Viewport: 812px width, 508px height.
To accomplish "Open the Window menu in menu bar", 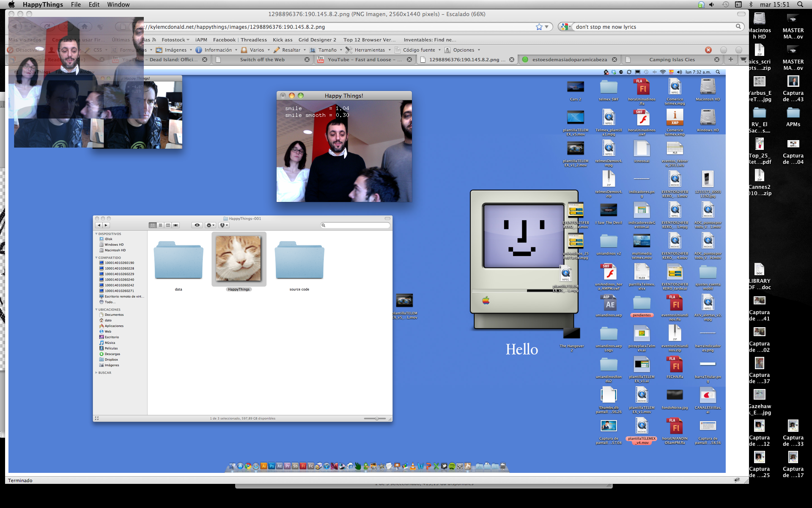I will click(118, 5).
